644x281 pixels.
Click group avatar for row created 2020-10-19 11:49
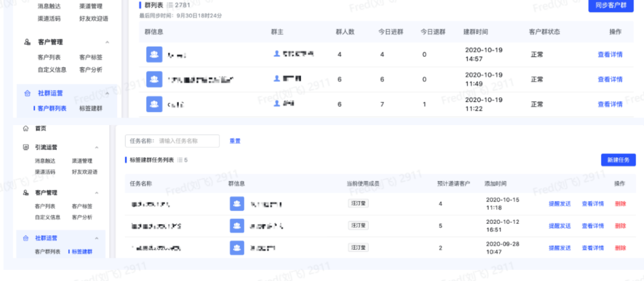click(154, 79)
